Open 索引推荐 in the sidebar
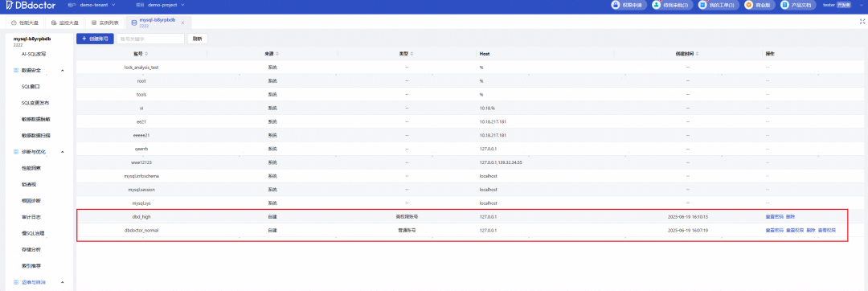The image size is (868, 291). 31,265
